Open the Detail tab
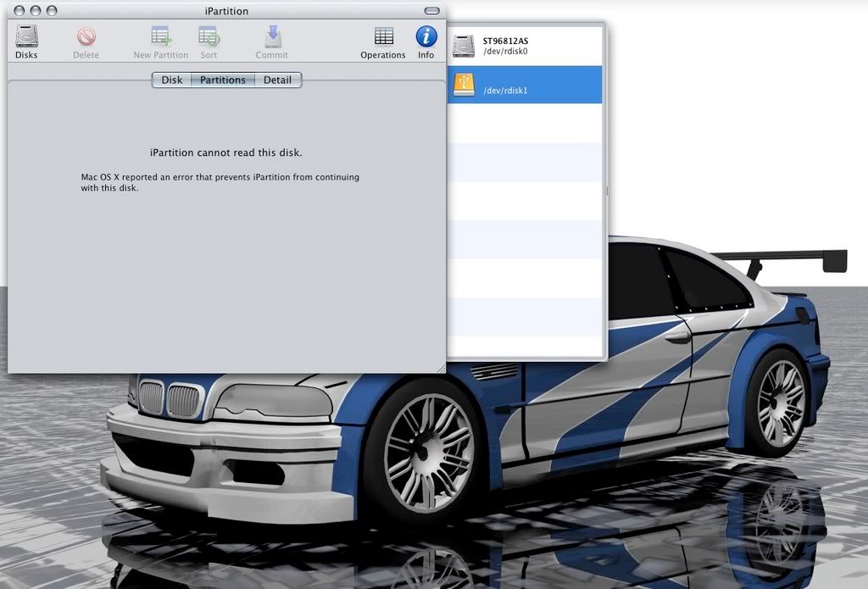The height and width of the screenshot is (589, 868). [x=277, y=80]
